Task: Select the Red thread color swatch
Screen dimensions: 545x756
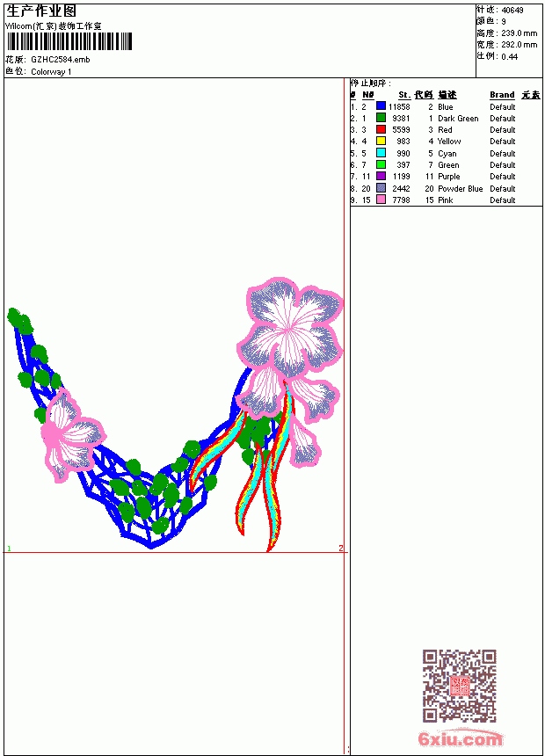Action: (381, 130)
